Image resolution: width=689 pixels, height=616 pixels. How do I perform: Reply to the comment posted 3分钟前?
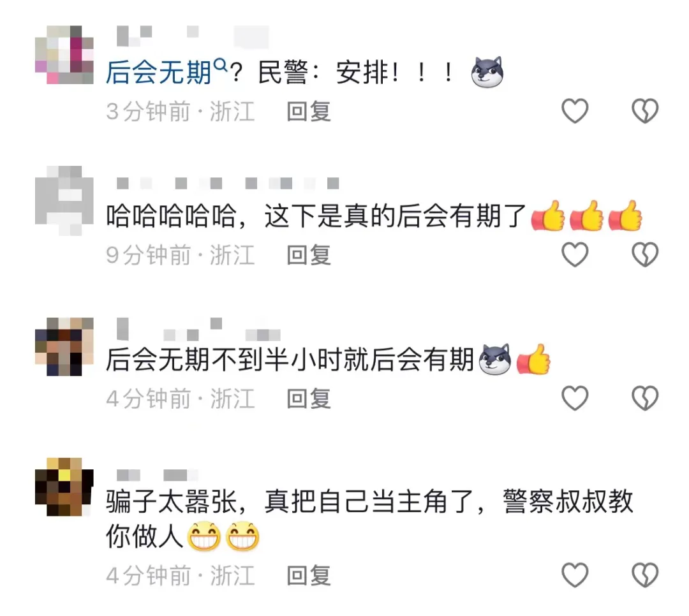(x=309, y=111)
